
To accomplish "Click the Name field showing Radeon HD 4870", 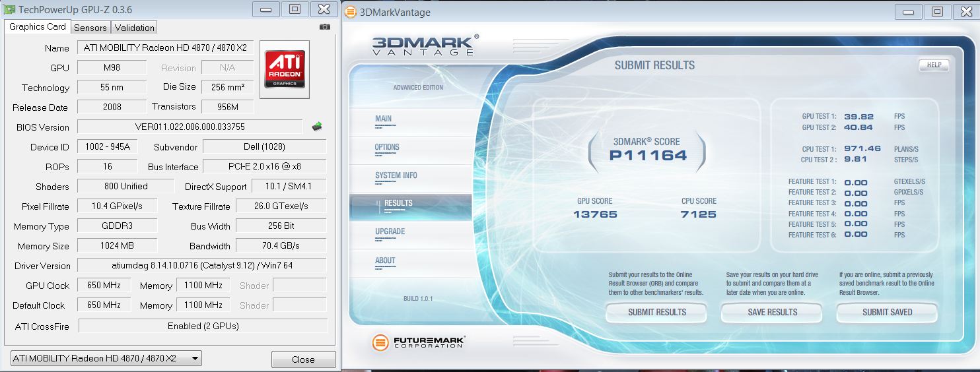I will coord(165,48).
